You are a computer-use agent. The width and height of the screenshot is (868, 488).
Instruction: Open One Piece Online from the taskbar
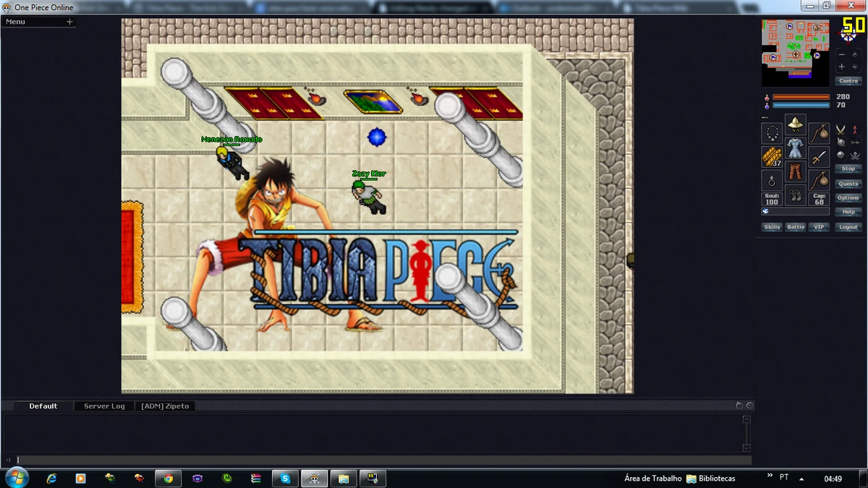coord(314,478)
